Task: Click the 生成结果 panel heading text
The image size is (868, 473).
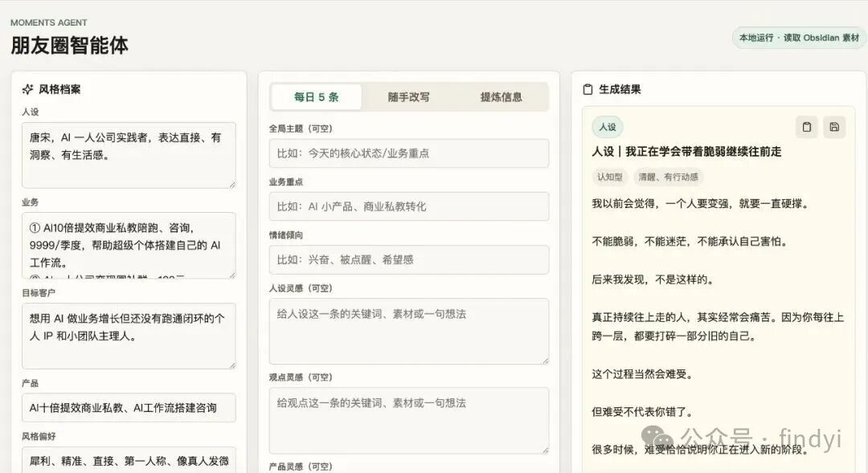Action: (620, 89)
